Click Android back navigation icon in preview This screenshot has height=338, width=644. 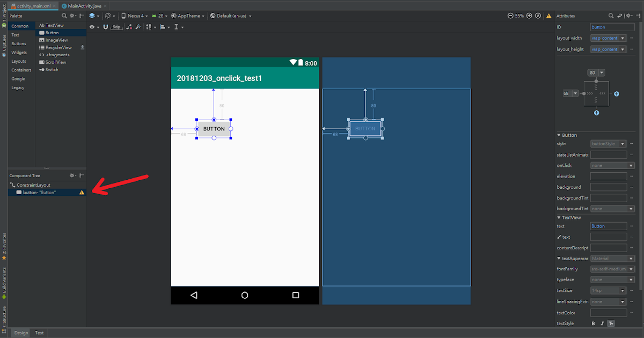click(194, 295)
